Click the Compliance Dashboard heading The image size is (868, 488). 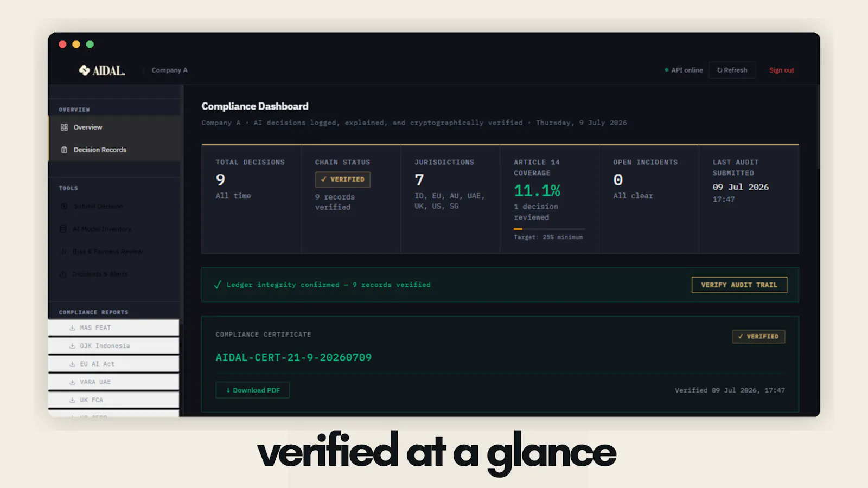pos(255,106)
